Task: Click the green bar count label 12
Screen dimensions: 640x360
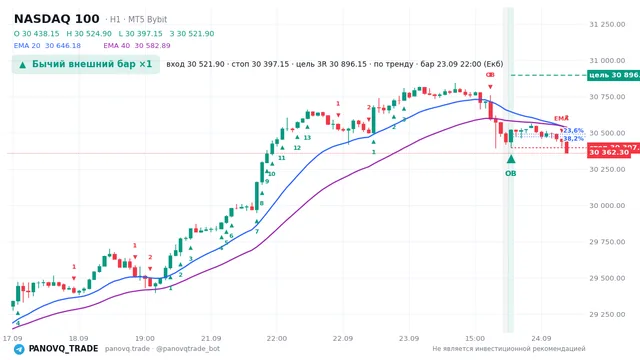Action: tap(297, 148)
